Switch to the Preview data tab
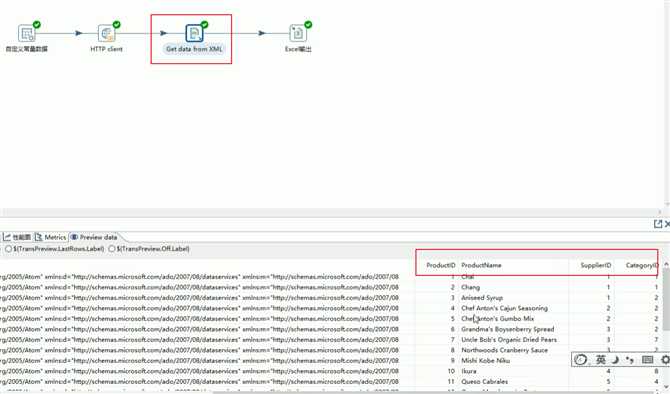Image resolution: width=670 pixels, height=394 pixels. coord(94,237)
